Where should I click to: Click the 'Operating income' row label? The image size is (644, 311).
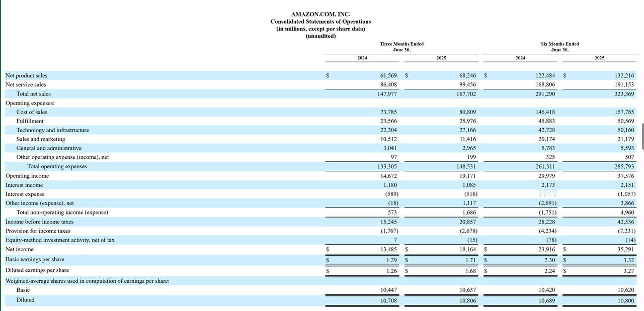27,176
